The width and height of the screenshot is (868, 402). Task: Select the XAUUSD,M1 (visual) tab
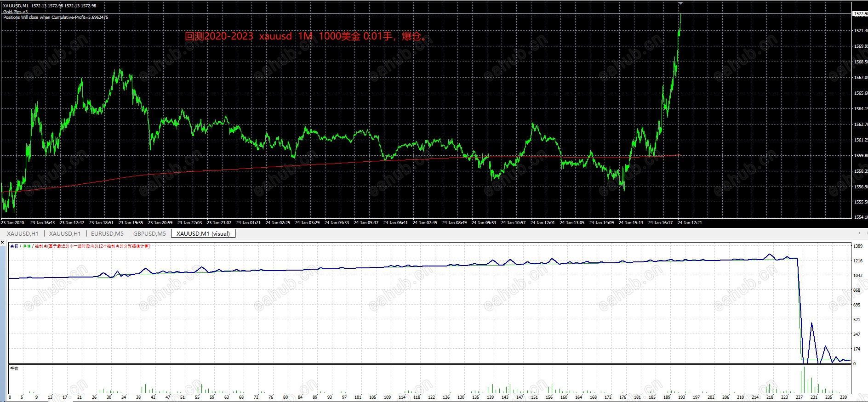point(203,233)
